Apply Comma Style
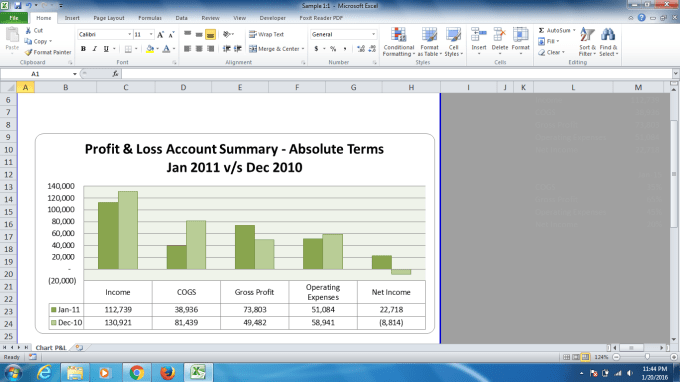 [345, 49]
